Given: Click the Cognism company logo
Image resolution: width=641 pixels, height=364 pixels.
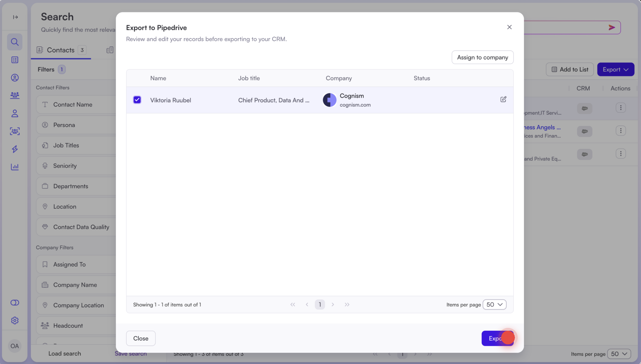Looking at the screenshot, I should pos(329,100).
